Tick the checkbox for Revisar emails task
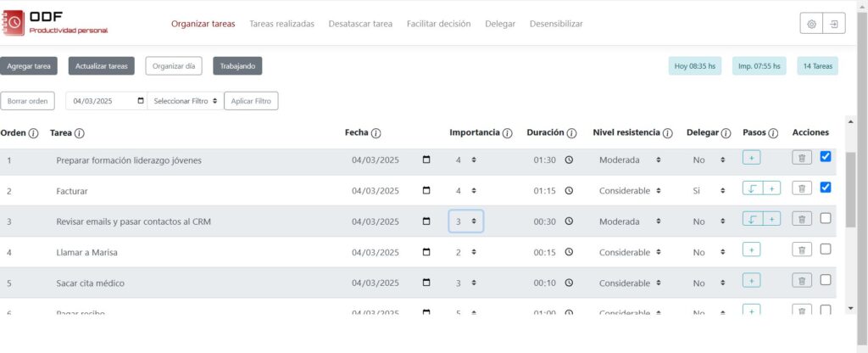868x353 pixels. tap(826, 219)
